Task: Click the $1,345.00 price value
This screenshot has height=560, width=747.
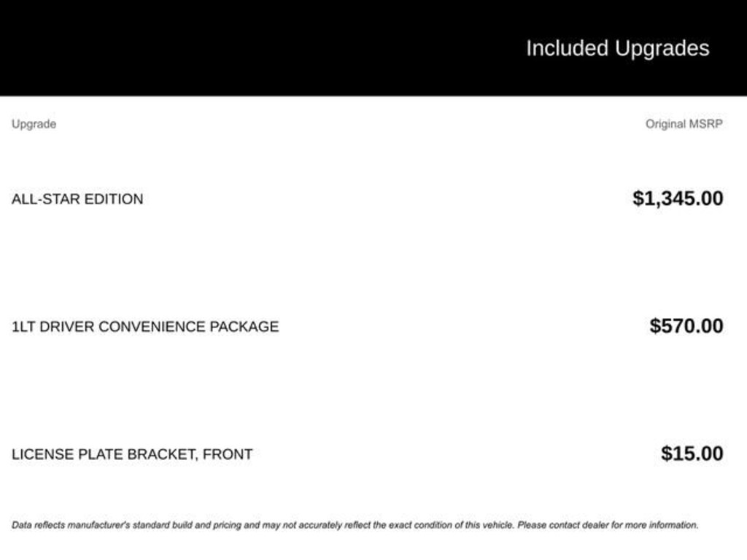Action: pos(678,198)
